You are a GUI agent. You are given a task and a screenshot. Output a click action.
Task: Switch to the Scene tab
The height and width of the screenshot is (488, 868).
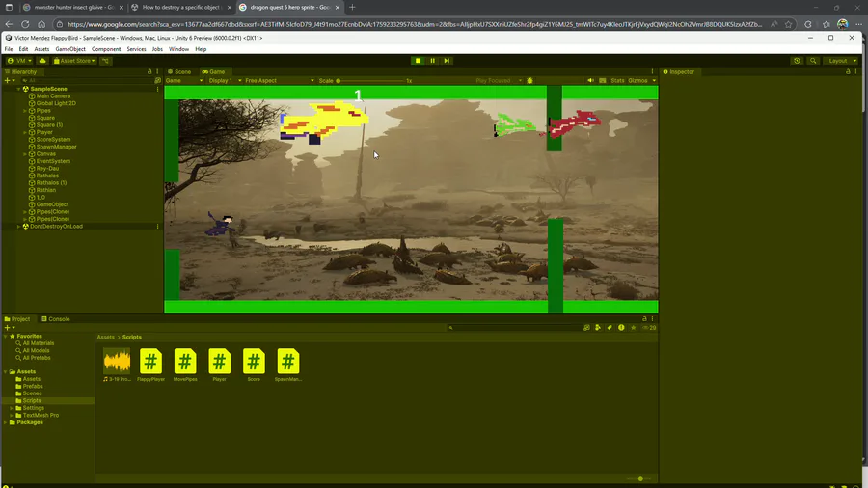coord(179,71)
